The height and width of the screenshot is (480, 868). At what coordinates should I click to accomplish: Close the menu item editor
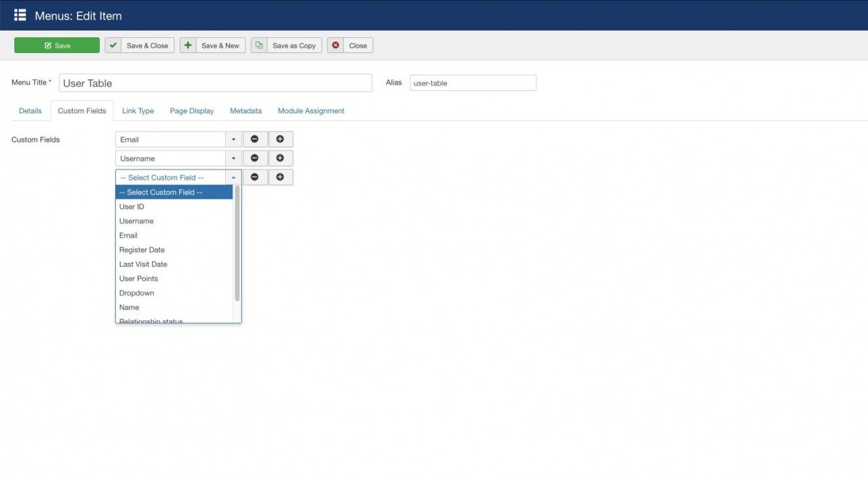click(350, 45)
